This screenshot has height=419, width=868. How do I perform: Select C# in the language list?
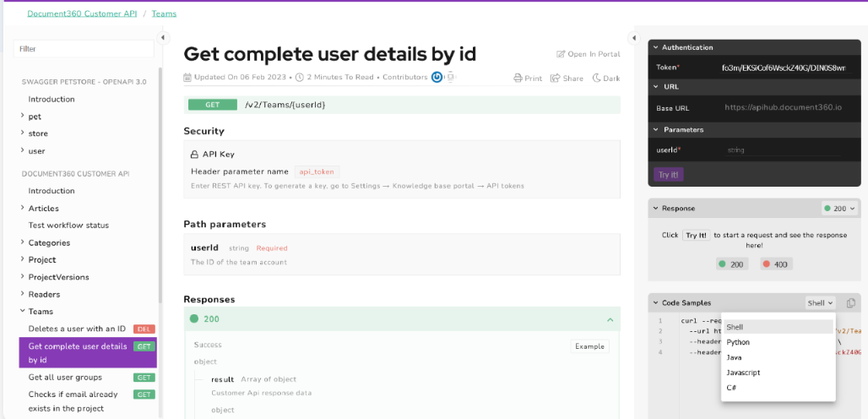[x=778, y=388]
